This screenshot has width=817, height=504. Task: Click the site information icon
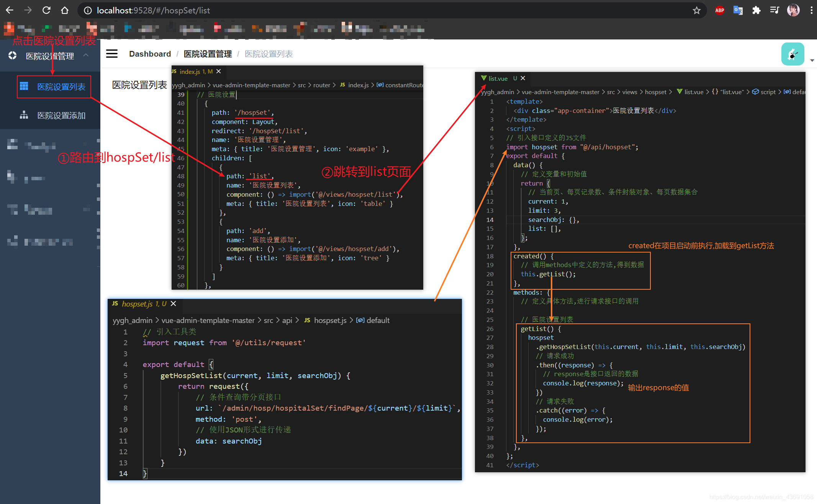(x=88, y=10)
